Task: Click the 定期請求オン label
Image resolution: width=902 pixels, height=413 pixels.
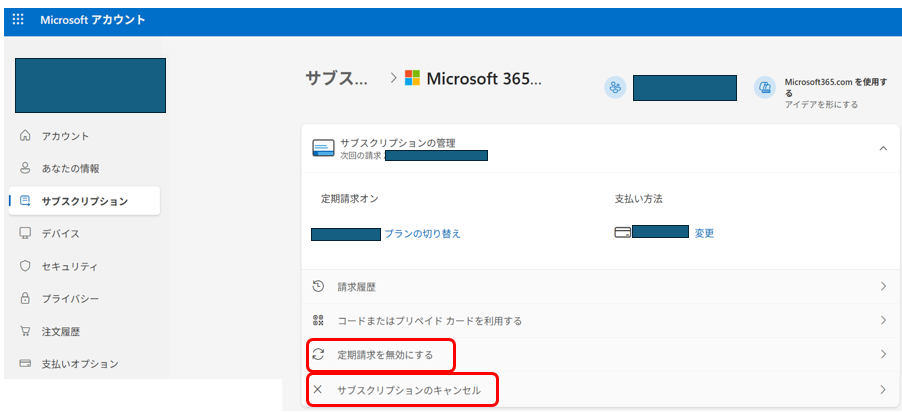Action: (350, 199)
